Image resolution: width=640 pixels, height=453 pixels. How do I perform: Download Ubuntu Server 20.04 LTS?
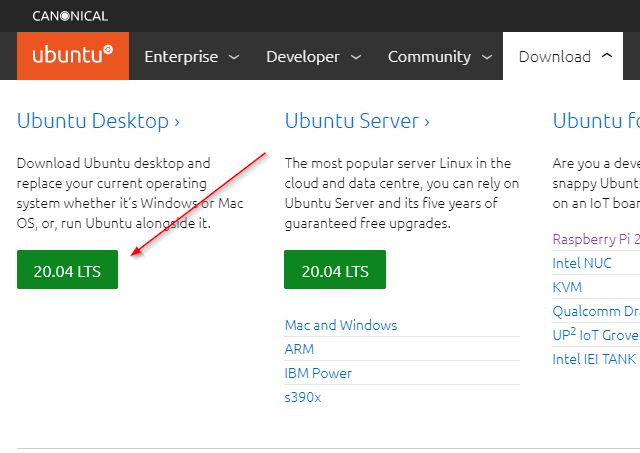[335, 269]
